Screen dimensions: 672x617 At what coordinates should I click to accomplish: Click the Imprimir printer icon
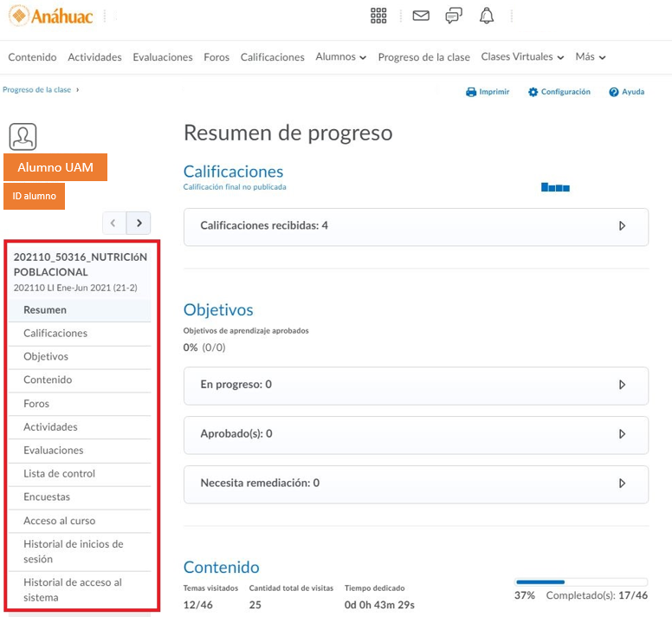pyautogui.click(x=472, y=92)
